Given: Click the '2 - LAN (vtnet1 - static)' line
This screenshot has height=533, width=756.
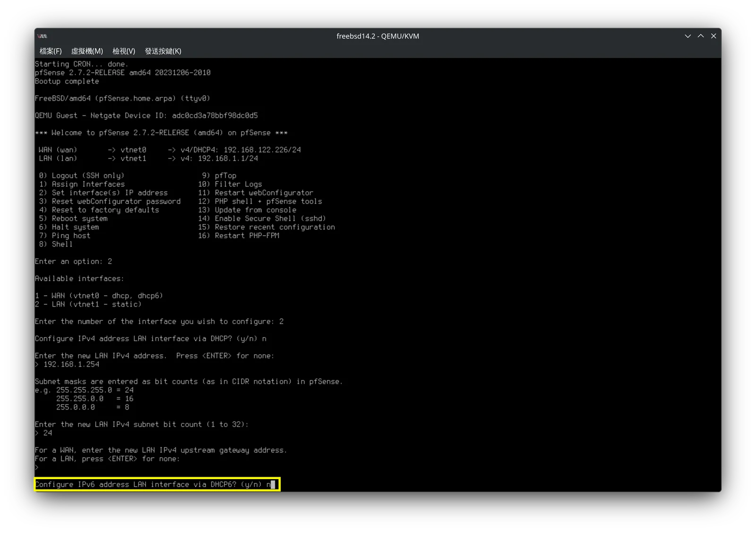Looking at the screenshot, I should click(88, 304).
